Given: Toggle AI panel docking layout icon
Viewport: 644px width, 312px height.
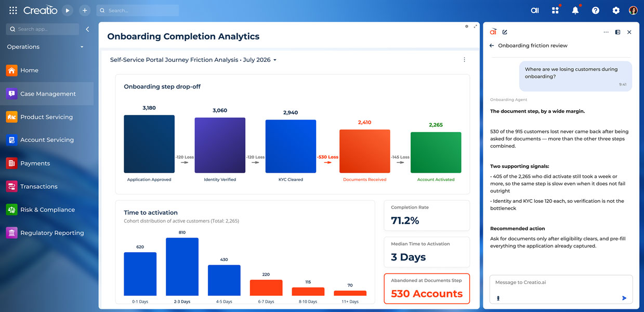Looking at the screenshot, I should pyautogui.click(x=617, y=32).
